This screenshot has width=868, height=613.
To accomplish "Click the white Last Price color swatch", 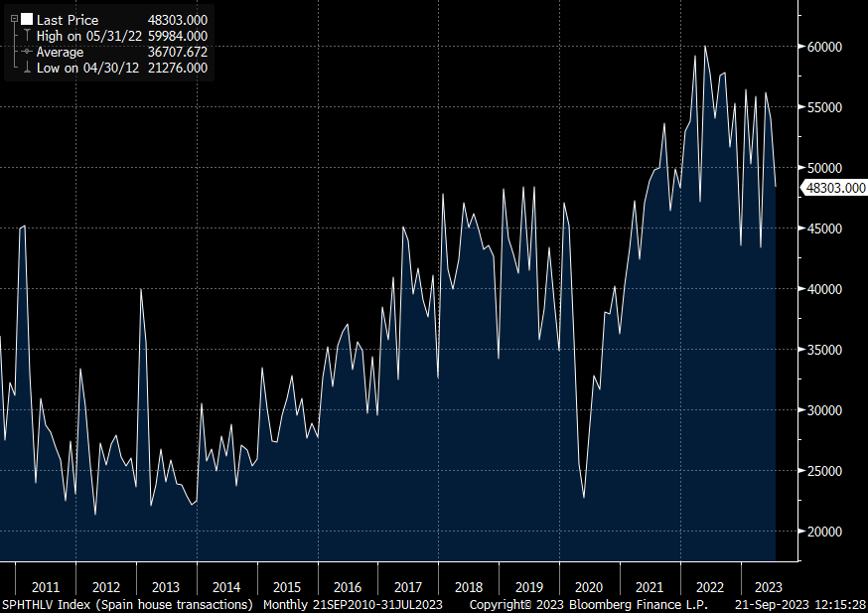I will [x=27, y=19].
